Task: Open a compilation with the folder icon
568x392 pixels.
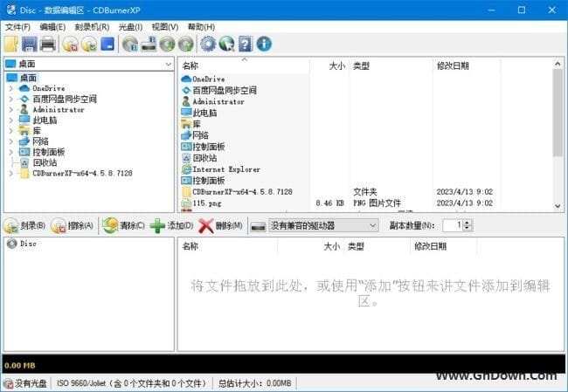Action: 11,44
